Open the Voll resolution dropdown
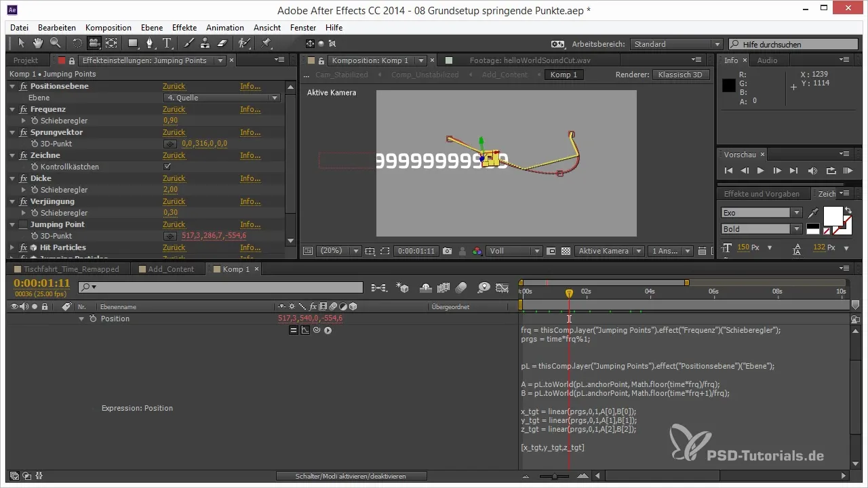Viewport: 868px width, 488px height. click(514, 251)
